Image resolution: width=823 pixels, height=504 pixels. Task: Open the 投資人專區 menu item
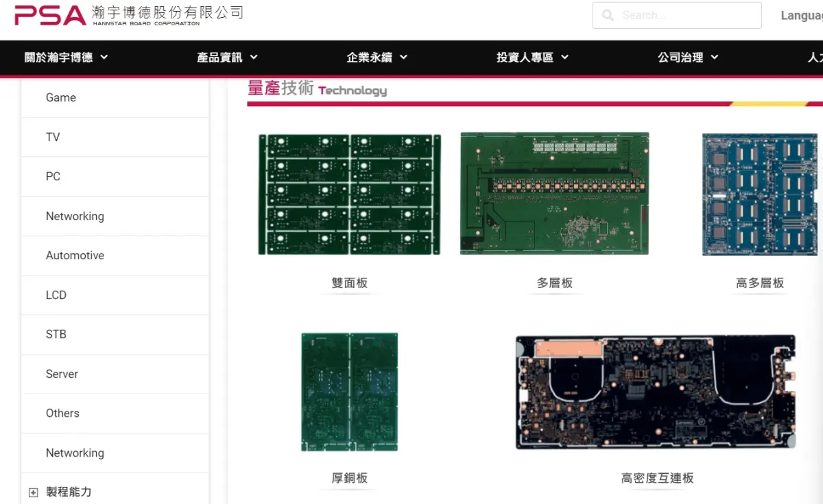tap(532, 58)
